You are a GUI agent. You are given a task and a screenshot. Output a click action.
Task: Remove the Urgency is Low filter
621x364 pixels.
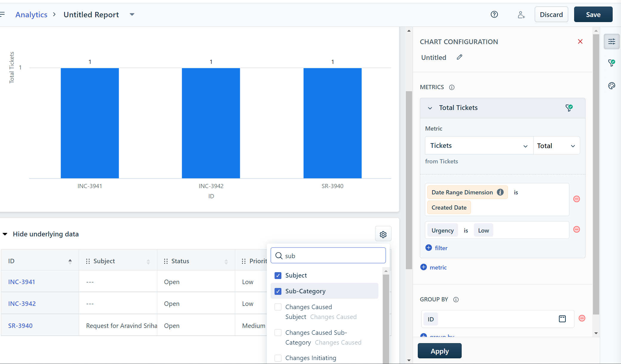coord(577,229)
